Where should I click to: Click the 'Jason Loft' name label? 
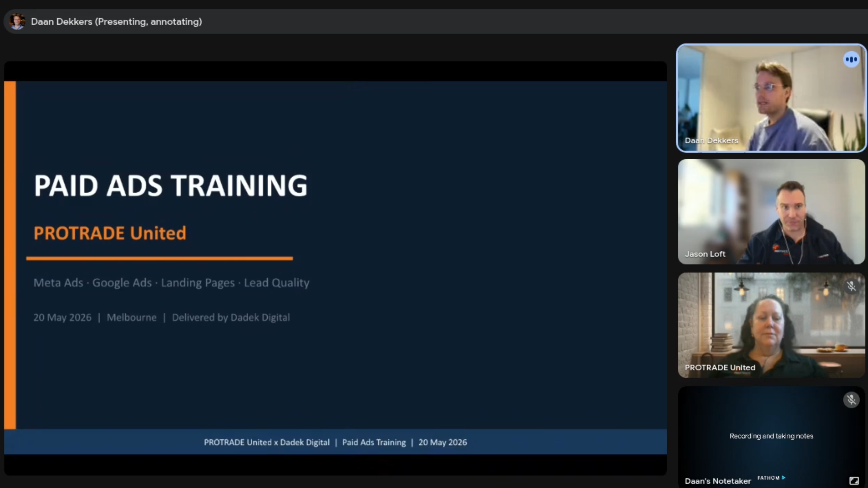pos(705,254)
